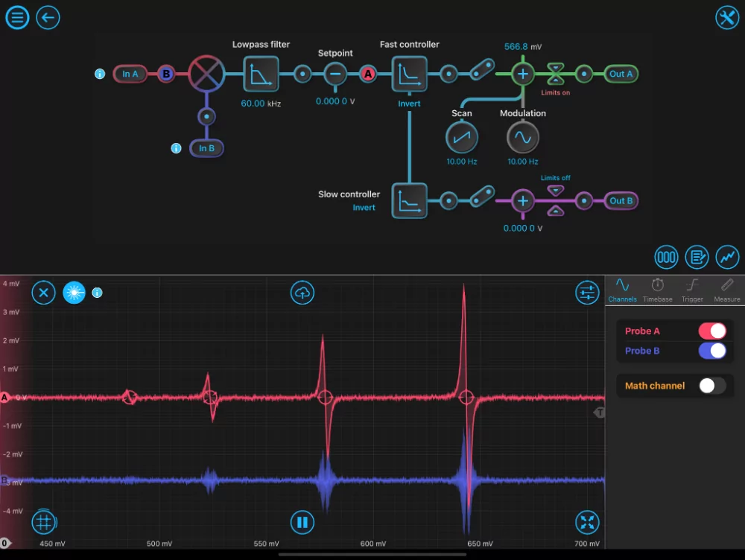This screenshot has height=560, width=745.
Task: Switch to the Trigger tab
Action: pos(692,290)
